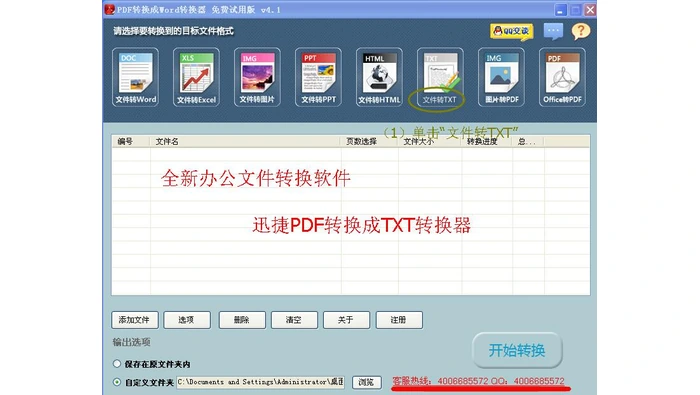Open the blue message bubble icon
The height and width of the screenshot is (395, 700).
553,31
